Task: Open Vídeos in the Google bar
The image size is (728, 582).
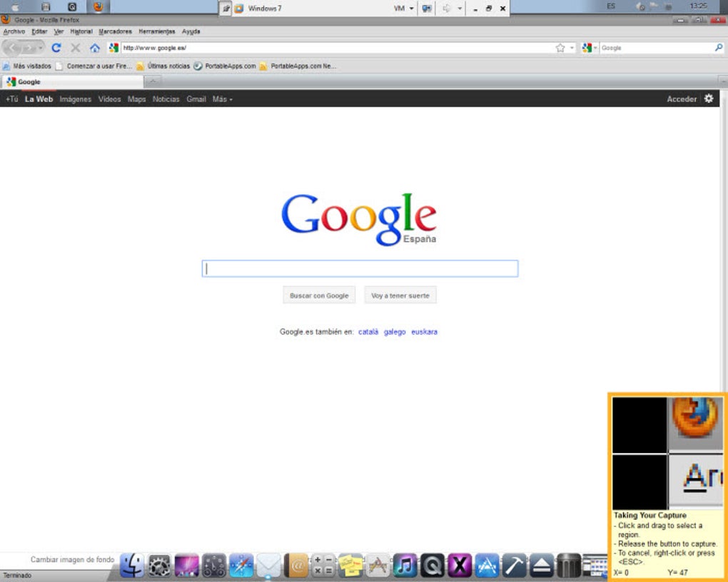Action: click(110, 99)
